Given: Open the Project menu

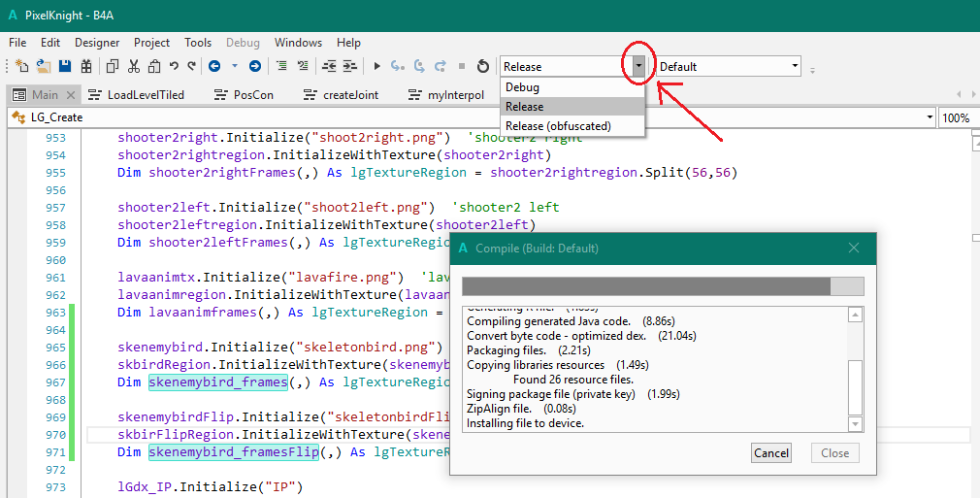Looking at the screenshot, I should click(x=151, y=43).
